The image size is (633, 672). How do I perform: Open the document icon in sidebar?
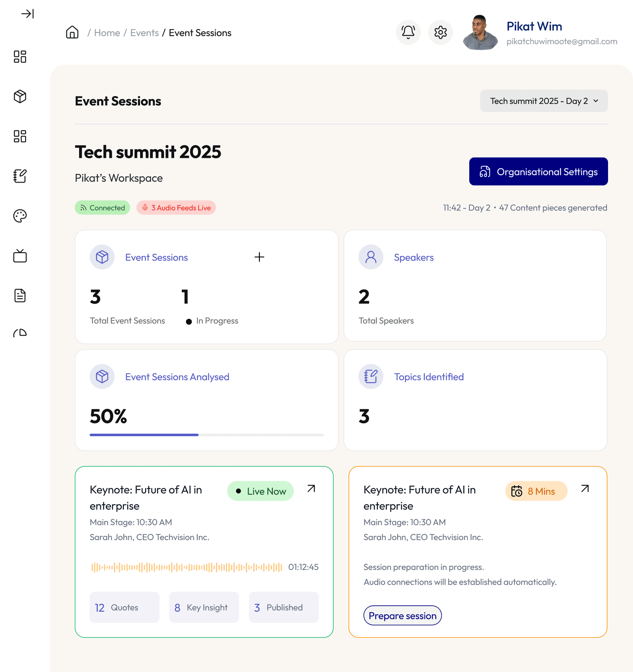coord(20,295)
